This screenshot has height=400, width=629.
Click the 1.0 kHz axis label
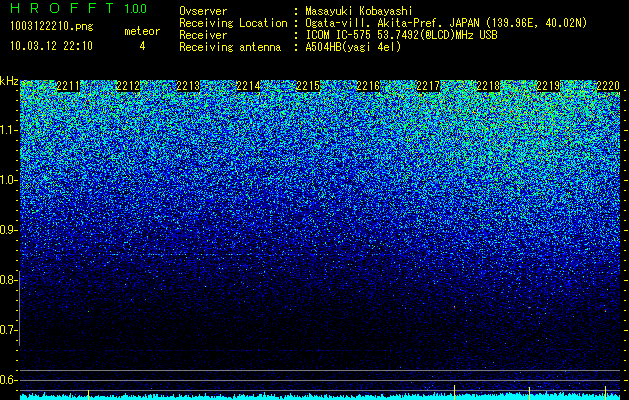point(8,180)
